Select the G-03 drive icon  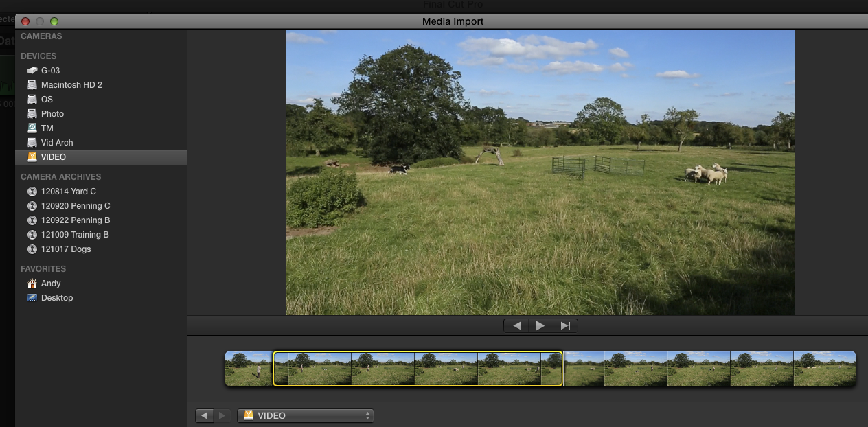click(x=32, y=71)
